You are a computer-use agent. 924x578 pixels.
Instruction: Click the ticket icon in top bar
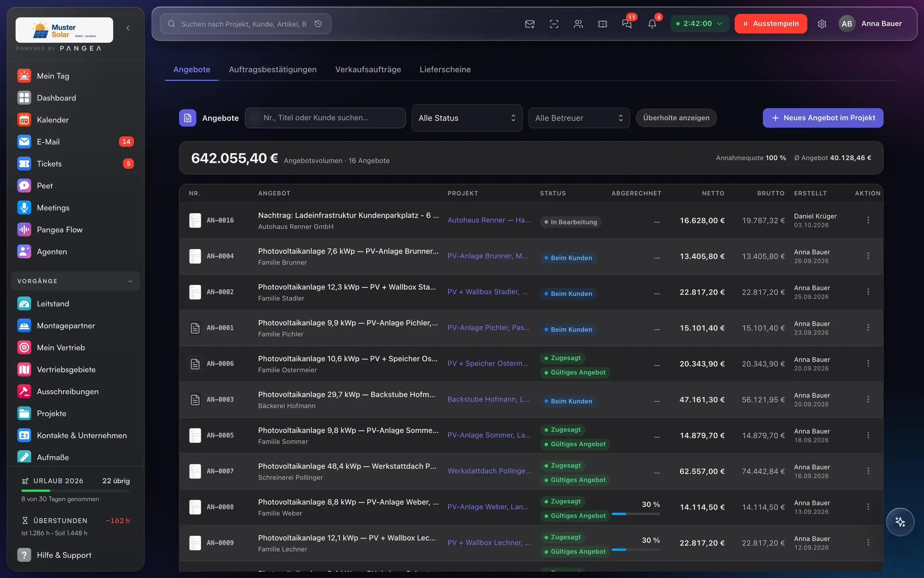[x=603, y=24]
